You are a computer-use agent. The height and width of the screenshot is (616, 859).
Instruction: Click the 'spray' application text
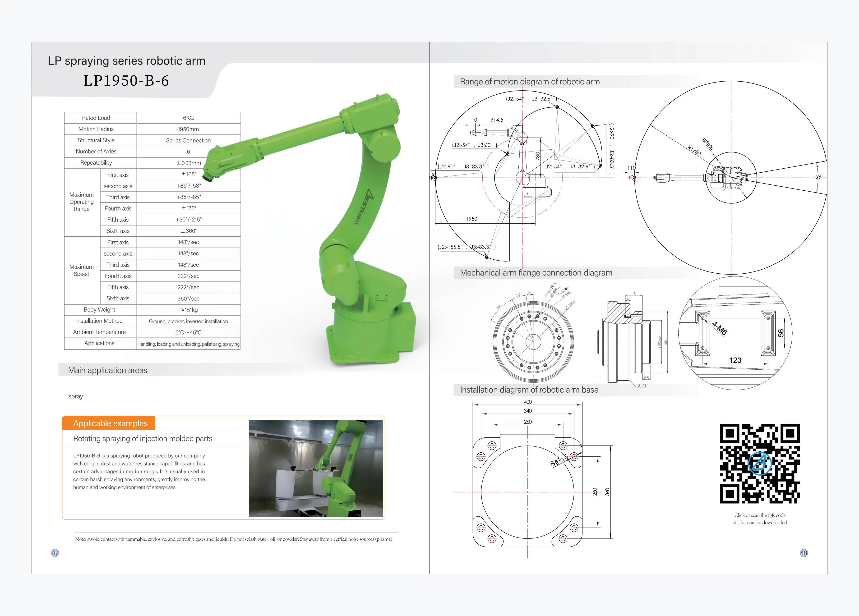[x=75, y=396]
